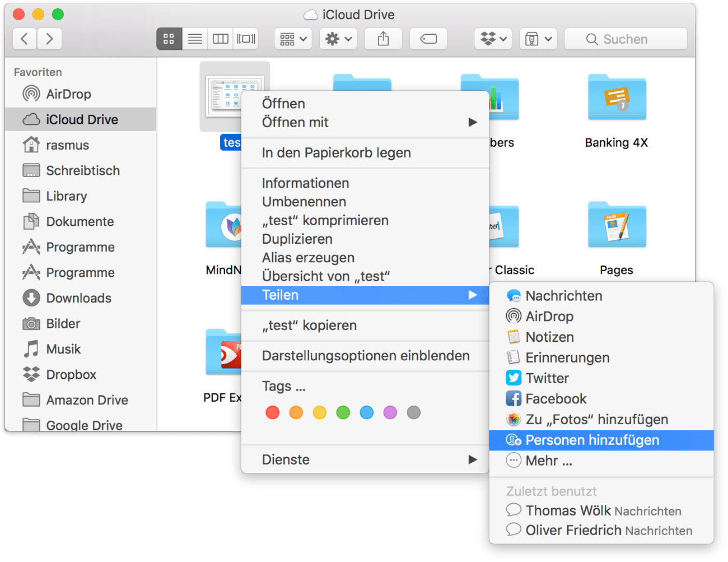Open Dokumente in the sidebar
Screen dimensions: 728x562
click(x=80, y=221)
